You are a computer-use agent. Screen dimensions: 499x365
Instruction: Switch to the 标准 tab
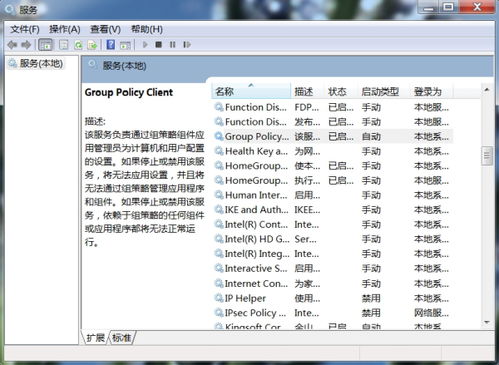[121, 338]
